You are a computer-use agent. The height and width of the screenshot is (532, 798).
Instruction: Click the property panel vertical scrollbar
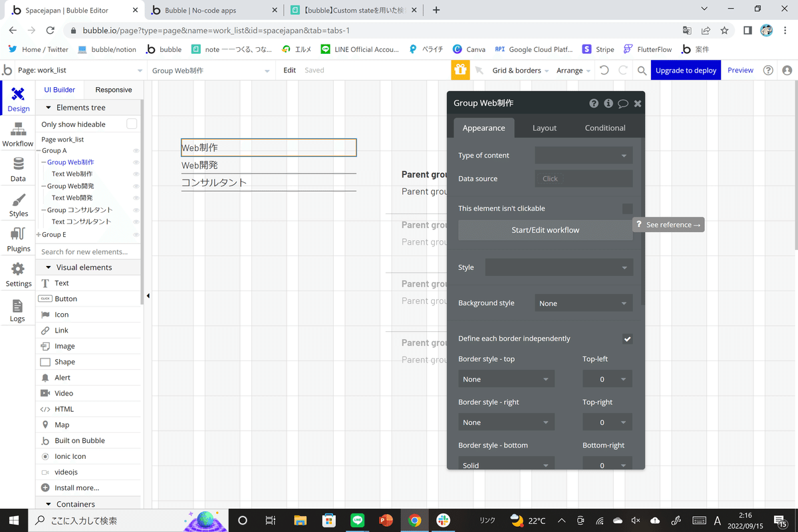pyautogui.click(x=642, y=219)
